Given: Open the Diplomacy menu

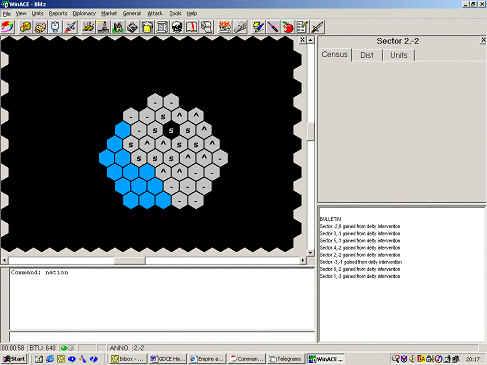Looking at the screenshot, I should (84, 13).
